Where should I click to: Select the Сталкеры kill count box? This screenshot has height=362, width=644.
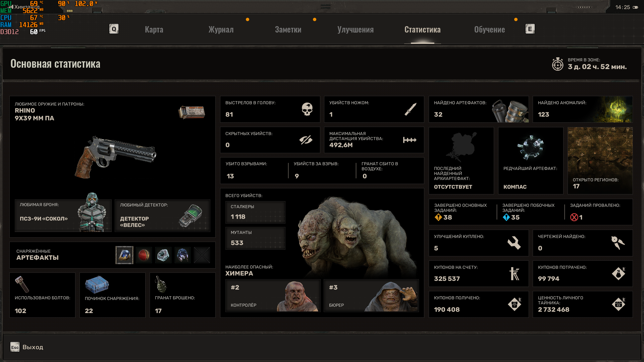pyautogui.click(x=255, y=212)
